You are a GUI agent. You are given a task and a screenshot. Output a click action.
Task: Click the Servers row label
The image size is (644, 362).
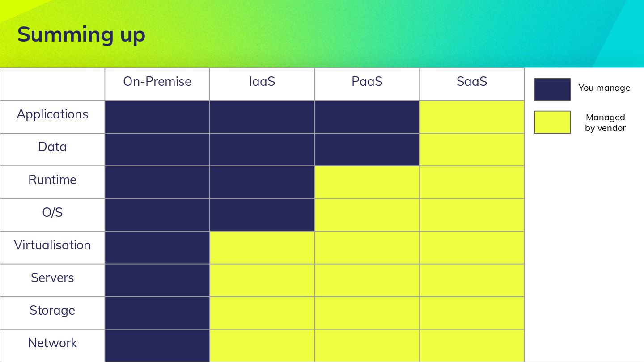(52, 278)
